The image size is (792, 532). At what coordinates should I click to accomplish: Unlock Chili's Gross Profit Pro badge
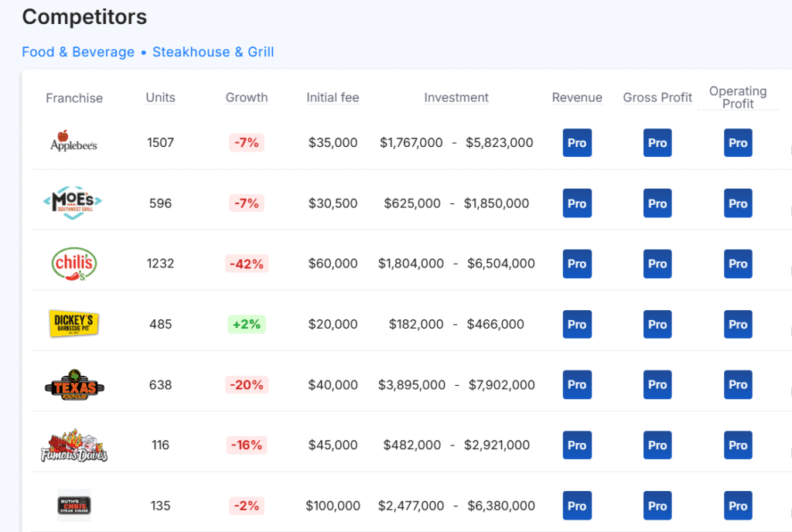tap(657, 264)
